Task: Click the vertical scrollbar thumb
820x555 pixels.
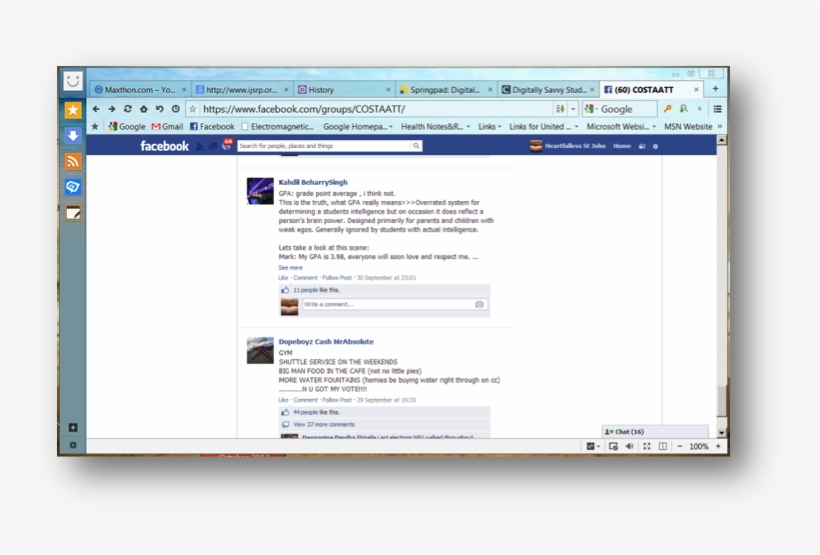Action: [x=722, y=402]
